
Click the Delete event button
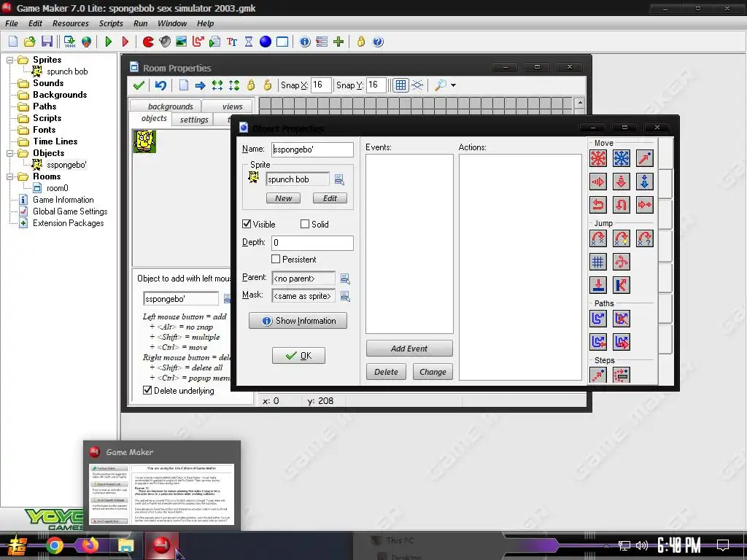coord(386,372)
